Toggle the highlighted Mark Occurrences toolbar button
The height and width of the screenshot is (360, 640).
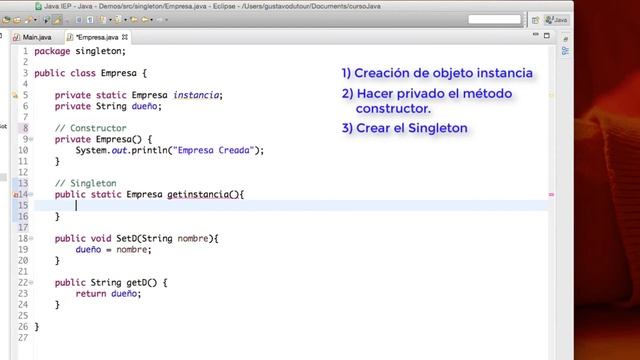pos(57,20)
